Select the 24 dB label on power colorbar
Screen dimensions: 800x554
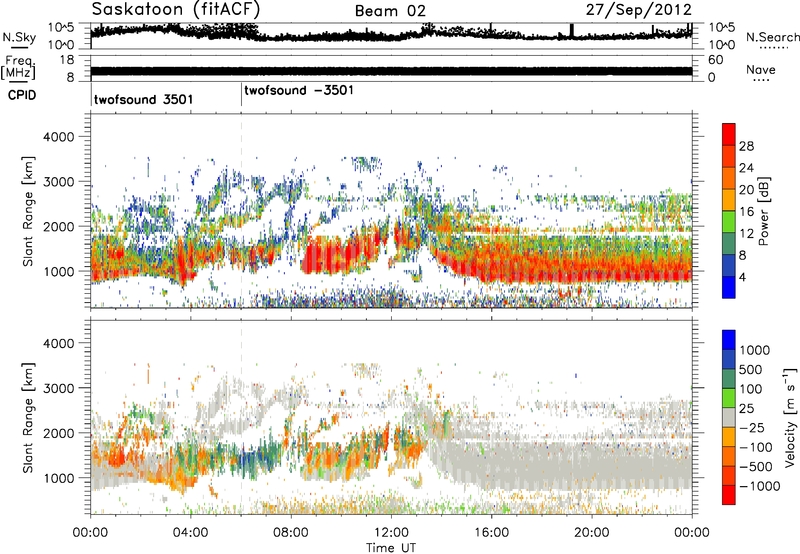pos(746,168)
